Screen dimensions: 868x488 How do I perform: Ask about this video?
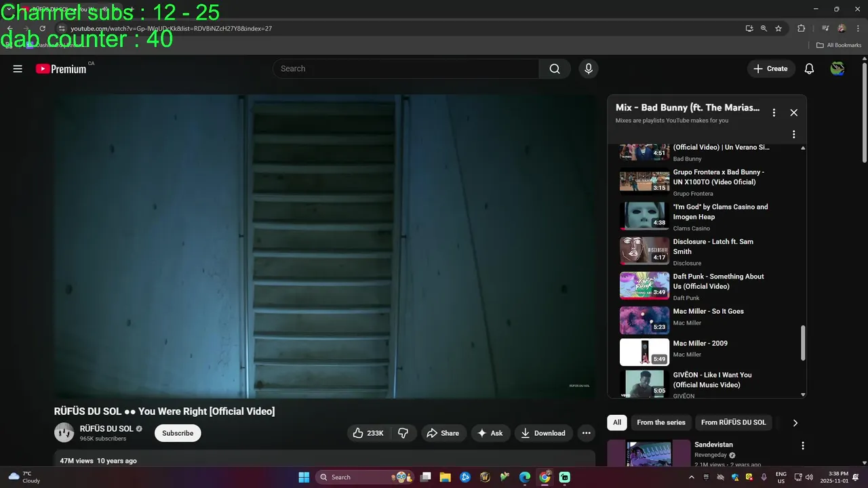click(490, 433)
